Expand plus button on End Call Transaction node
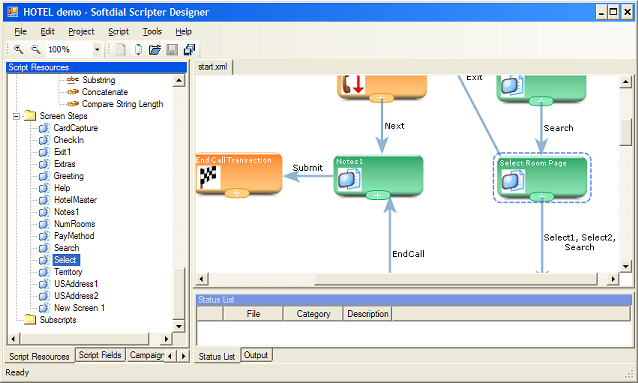638x383 pixels. click(x=237, y=193)
